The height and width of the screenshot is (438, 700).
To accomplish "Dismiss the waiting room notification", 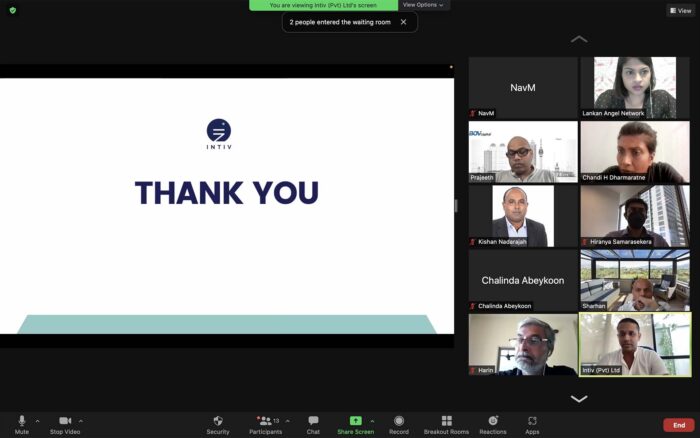I will coord(403,21).
